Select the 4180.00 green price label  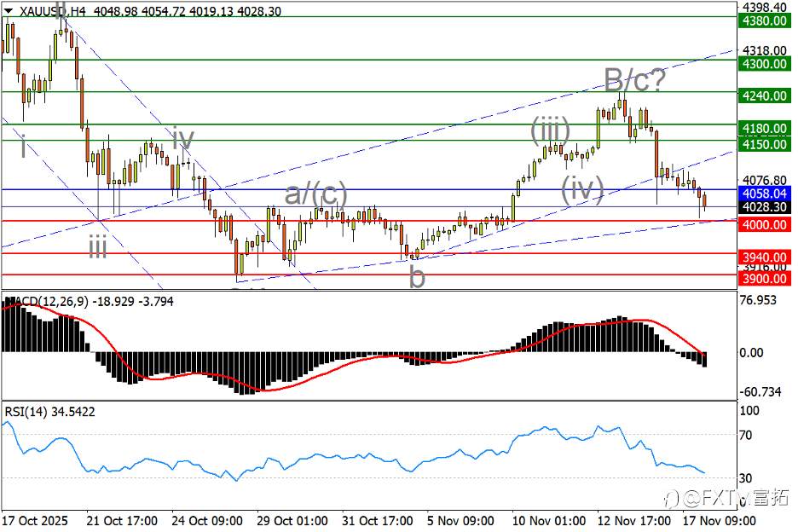pyautogui.click(x=765, y=128)
